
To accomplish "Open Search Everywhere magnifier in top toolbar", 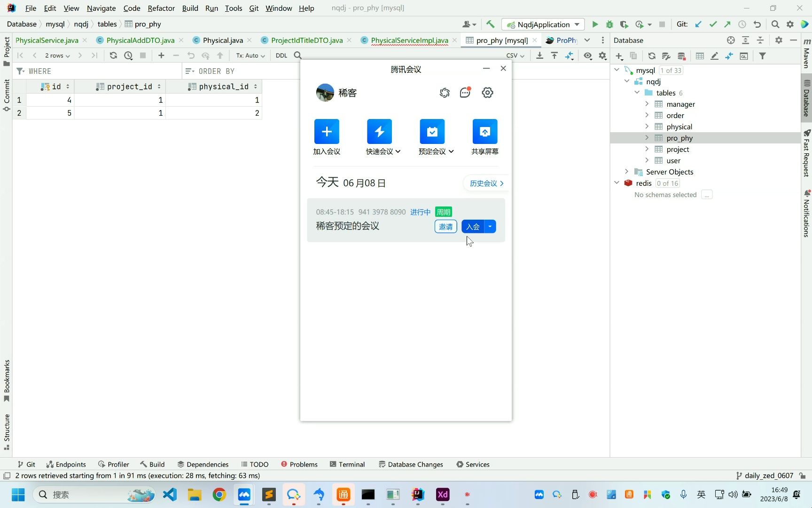I will pos(775,24).
